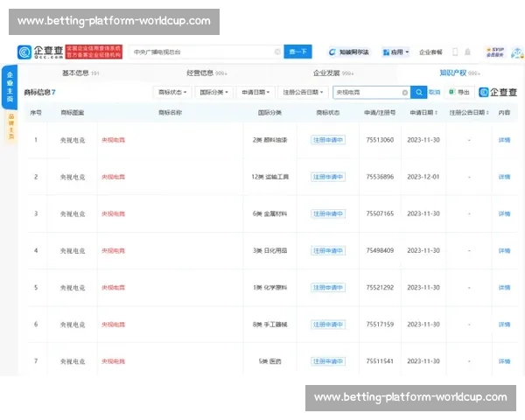Expand the 申请日期 filter dropdown

point(255,92)
